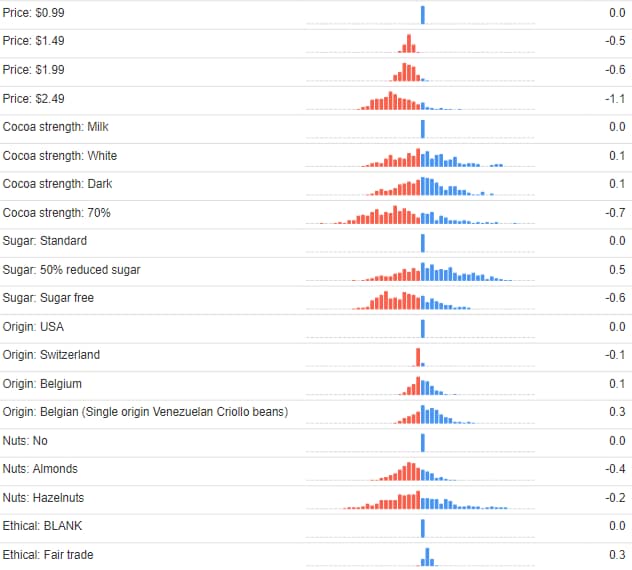
Task: Click the 0.5 value for reduced sugar
Action: (x=617, y=270)
